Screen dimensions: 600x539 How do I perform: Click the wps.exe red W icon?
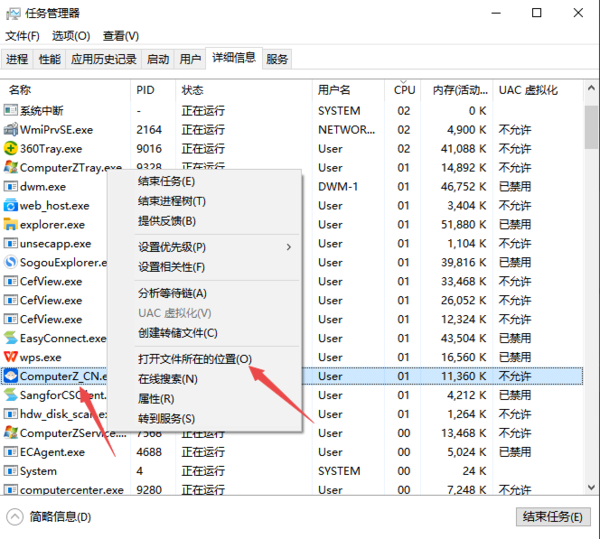click(x=11, y=357)
